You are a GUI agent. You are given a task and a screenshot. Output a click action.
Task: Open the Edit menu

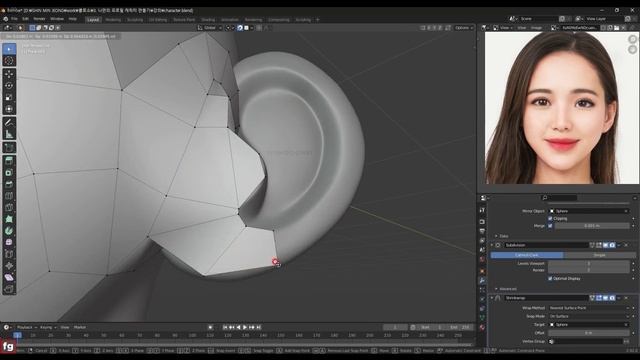pos(25,19)
